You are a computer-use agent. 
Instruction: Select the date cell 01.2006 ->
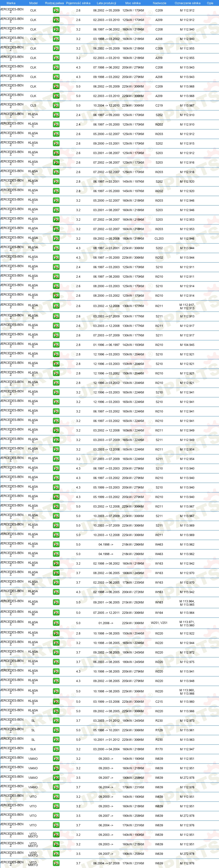click(106, 623)
